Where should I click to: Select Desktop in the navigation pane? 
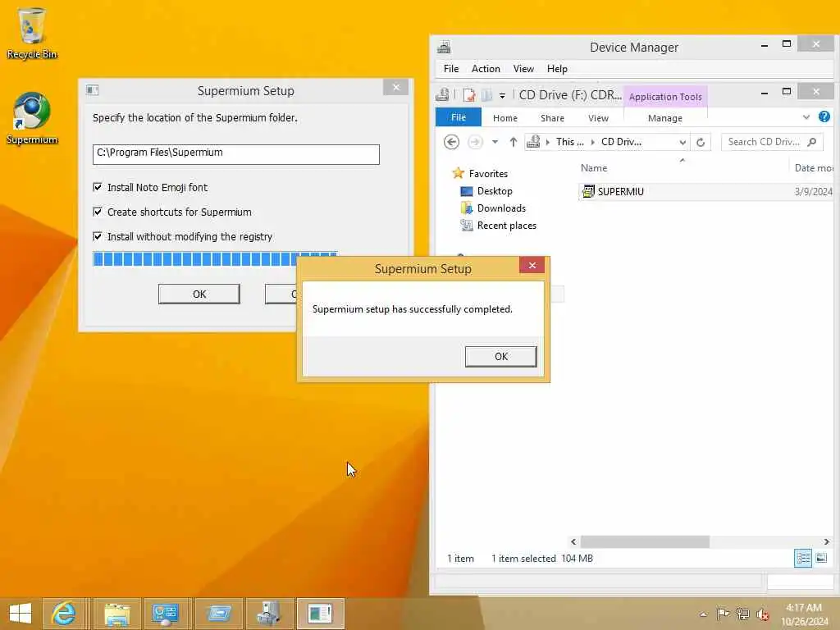(x=494, y=190)
